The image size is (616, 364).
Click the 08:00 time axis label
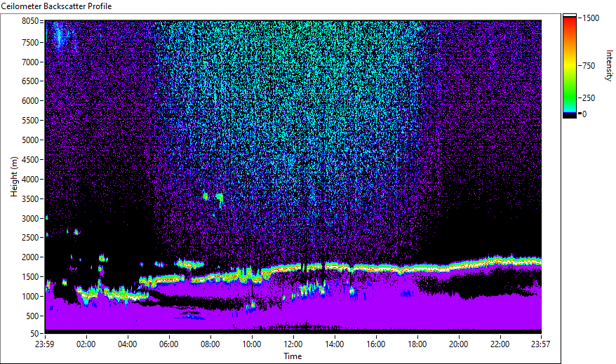[x=210, y=344]
